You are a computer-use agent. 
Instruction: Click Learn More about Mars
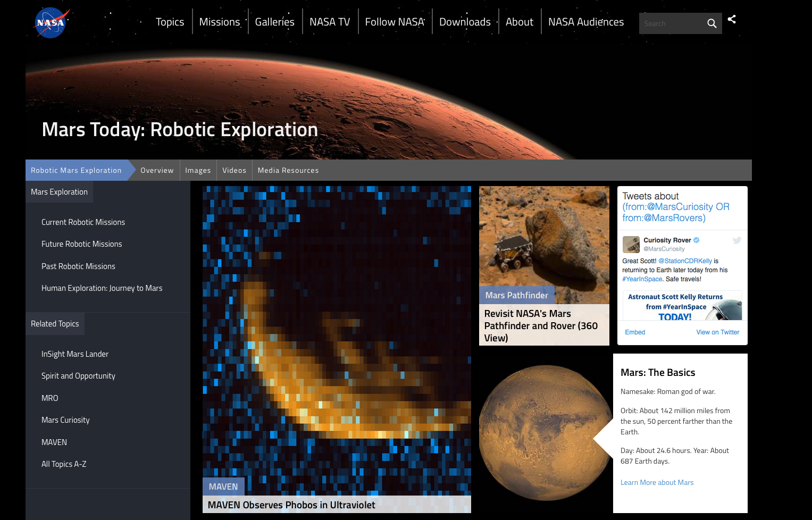(x=657, y=482)
